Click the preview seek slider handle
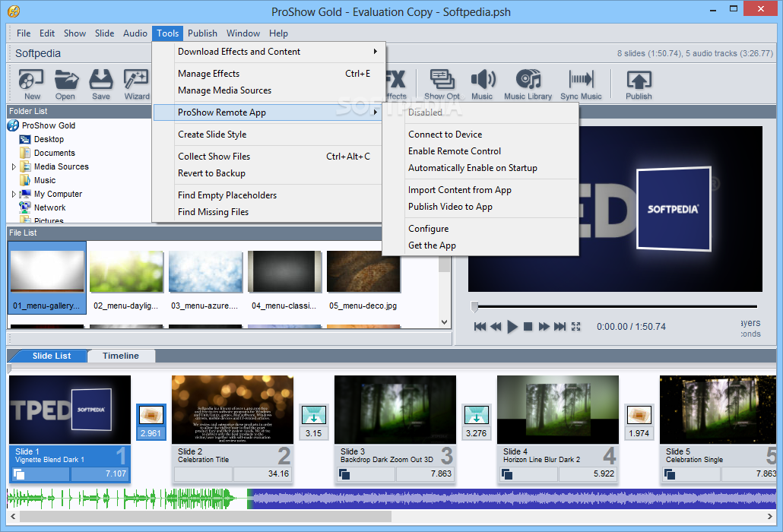The height and width of the screenshot is (532, 783). [474, 306]
